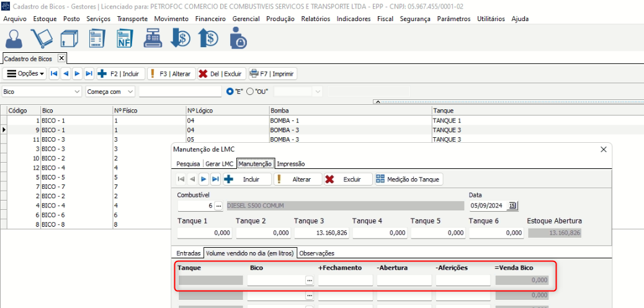Open the Opções dropdown menu
This screenshot has height=308, width=644.
point(25,74)
